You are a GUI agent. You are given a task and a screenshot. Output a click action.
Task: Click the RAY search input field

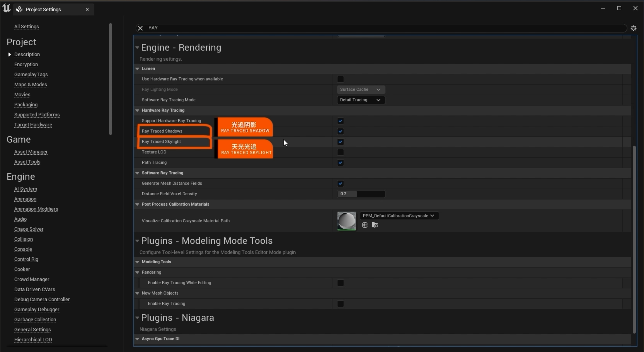(361, 28)
